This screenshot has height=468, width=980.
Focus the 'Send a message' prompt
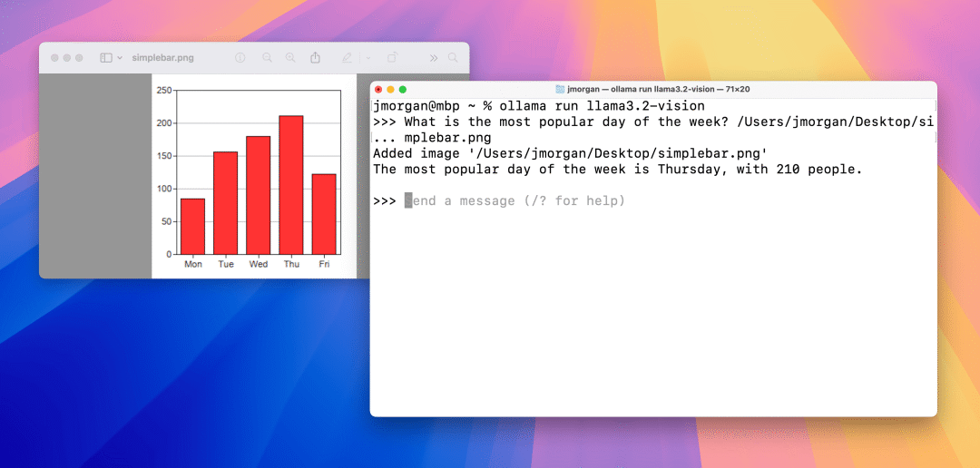514,201
